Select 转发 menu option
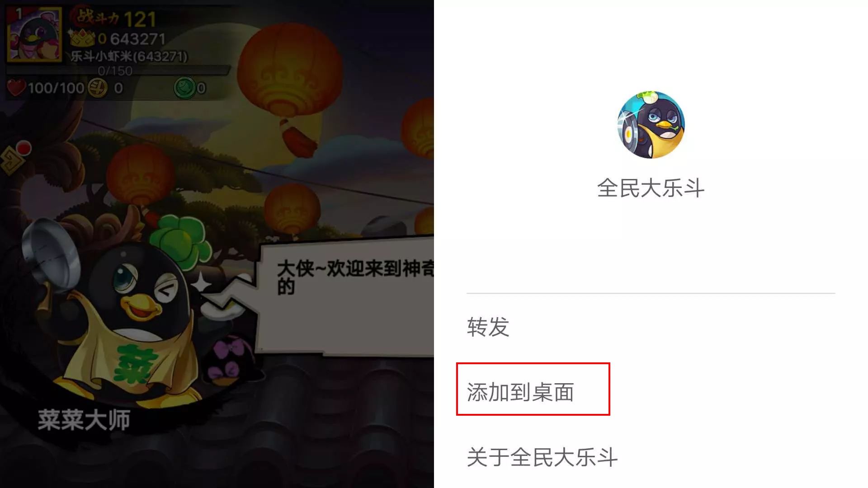 coord(488,327)
